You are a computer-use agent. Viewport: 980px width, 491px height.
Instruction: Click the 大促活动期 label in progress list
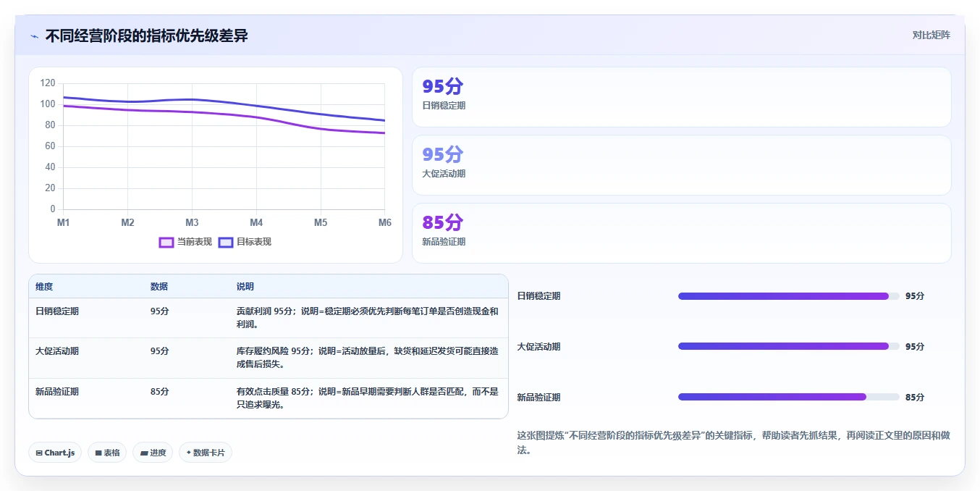(x=538, y=346)
